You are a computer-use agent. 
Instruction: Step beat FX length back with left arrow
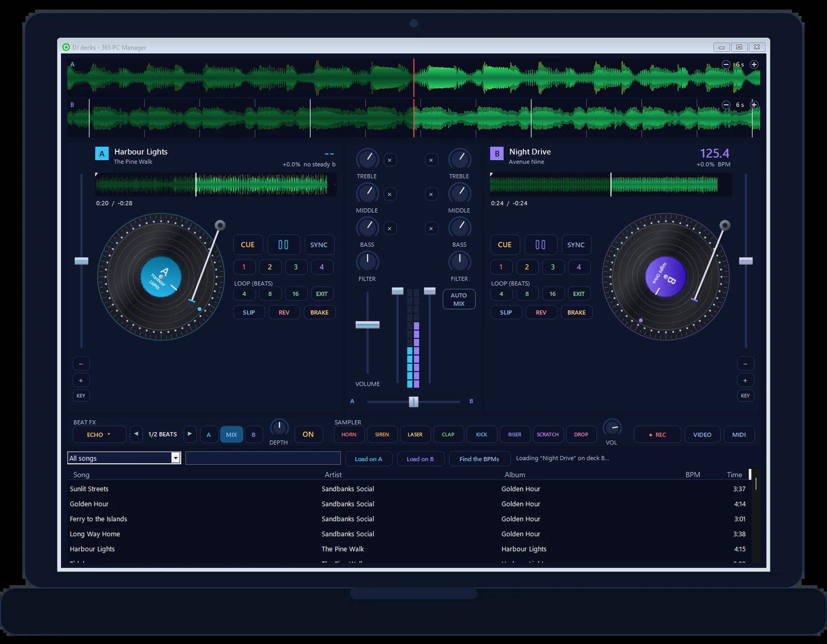(136, 434)
